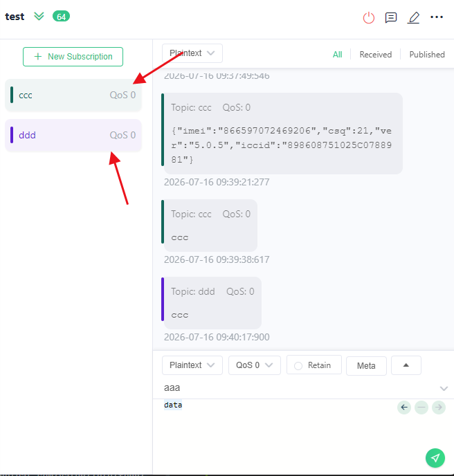This screenshot has width=454, height=476.
Task: Open the QoS 0 publish dropdown
Action: (255, 365)
